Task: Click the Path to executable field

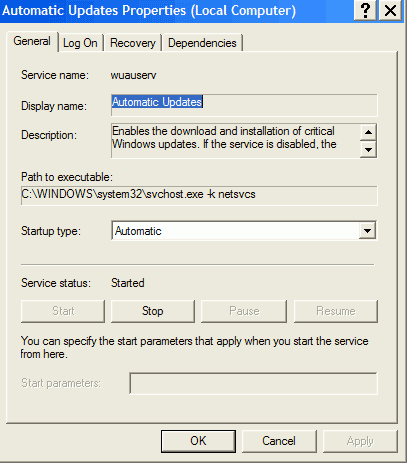Action: coord(199,196)
